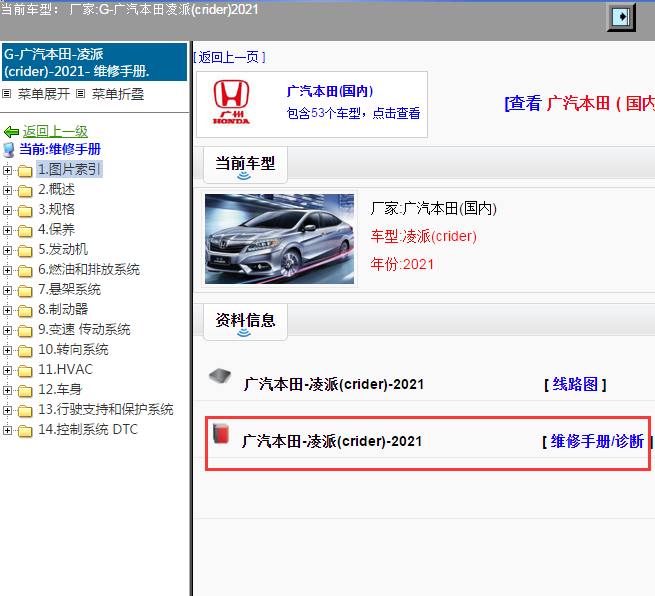Click the folder icon for 5.发动机
This screenshot has width=655, height=596.
(25, 251)
